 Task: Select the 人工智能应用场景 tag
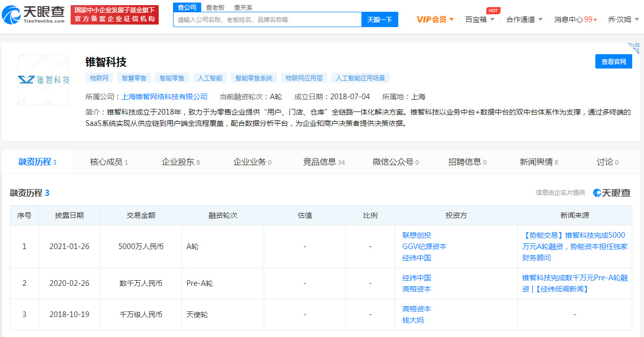[360, 78]
